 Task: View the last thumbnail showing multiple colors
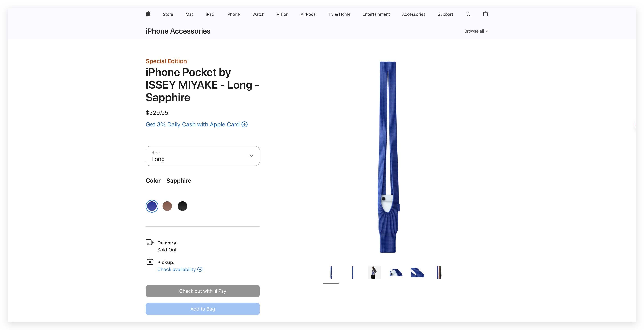click(x=439, y=273)
